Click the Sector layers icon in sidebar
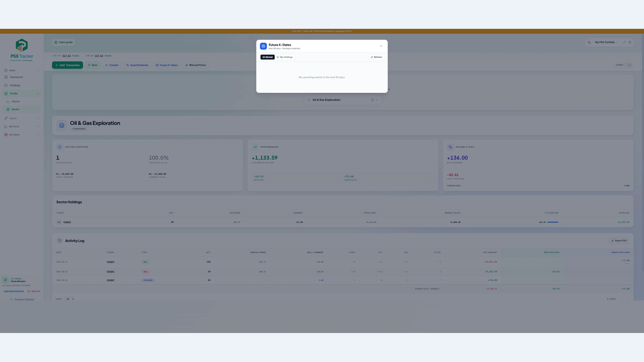 [x=8, y=109]
